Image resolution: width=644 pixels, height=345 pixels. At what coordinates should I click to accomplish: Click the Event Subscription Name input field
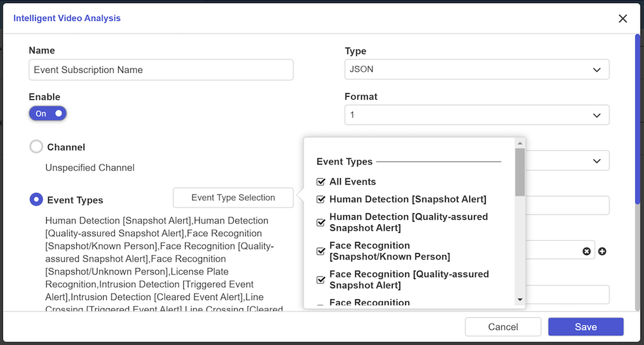click(x=161, y=70)
